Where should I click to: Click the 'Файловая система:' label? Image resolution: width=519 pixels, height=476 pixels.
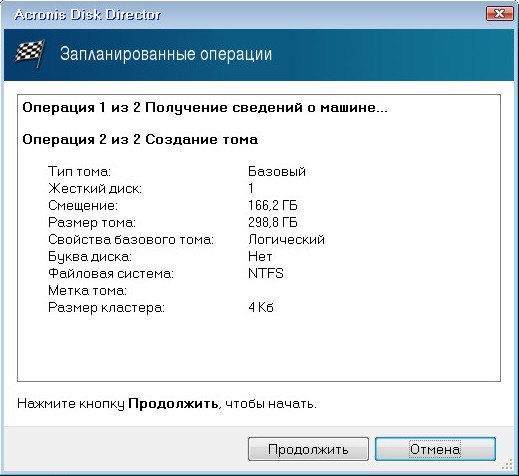pos(111,273)
